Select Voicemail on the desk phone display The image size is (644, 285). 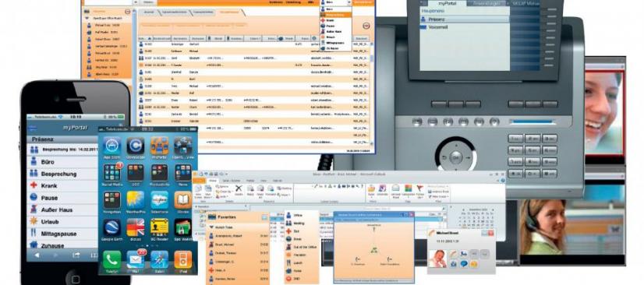click(x=465, y=27)
